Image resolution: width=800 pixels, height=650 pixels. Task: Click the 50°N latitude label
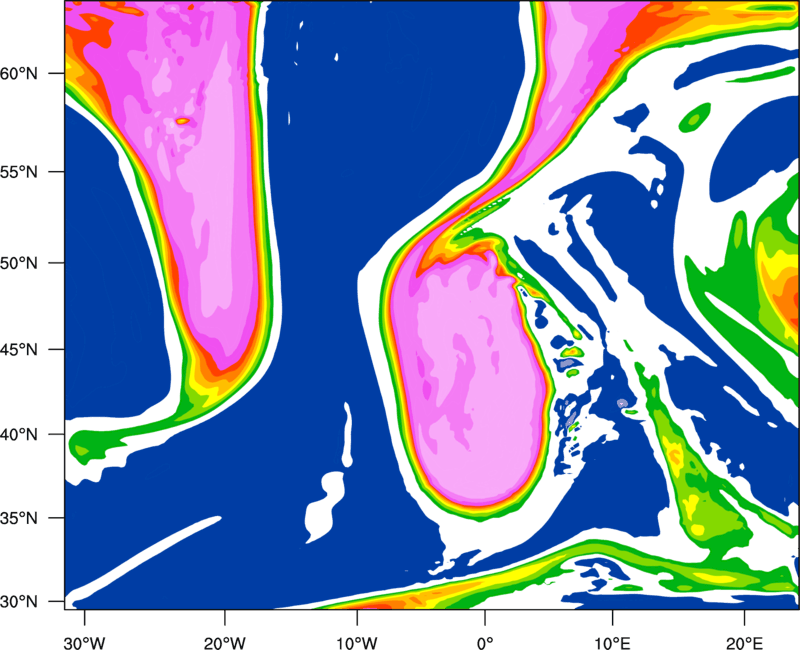click(x=19, y=263)
